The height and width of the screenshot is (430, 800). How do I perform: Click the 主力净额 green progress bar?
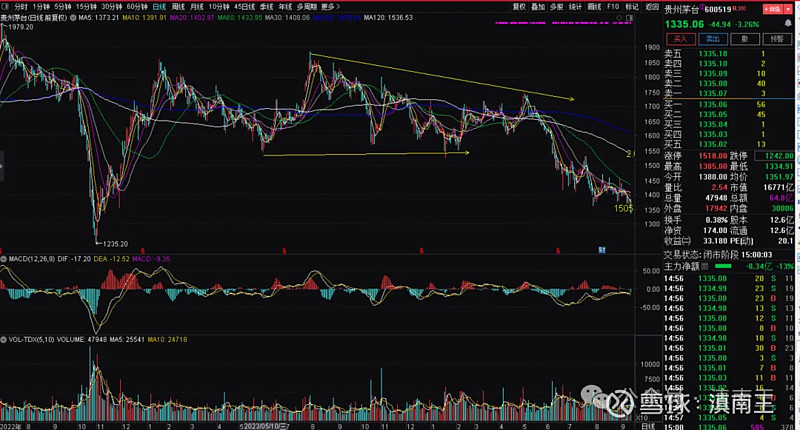[723, 266]
